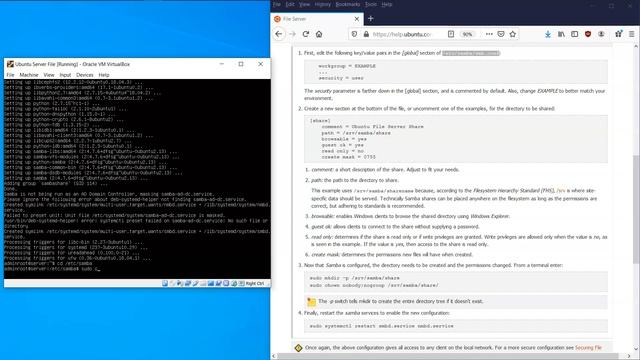The height and width of the screenshot is (360, 640).
Task: Click the workgroup = EXAMPLE code line
Action: (347, 66)
